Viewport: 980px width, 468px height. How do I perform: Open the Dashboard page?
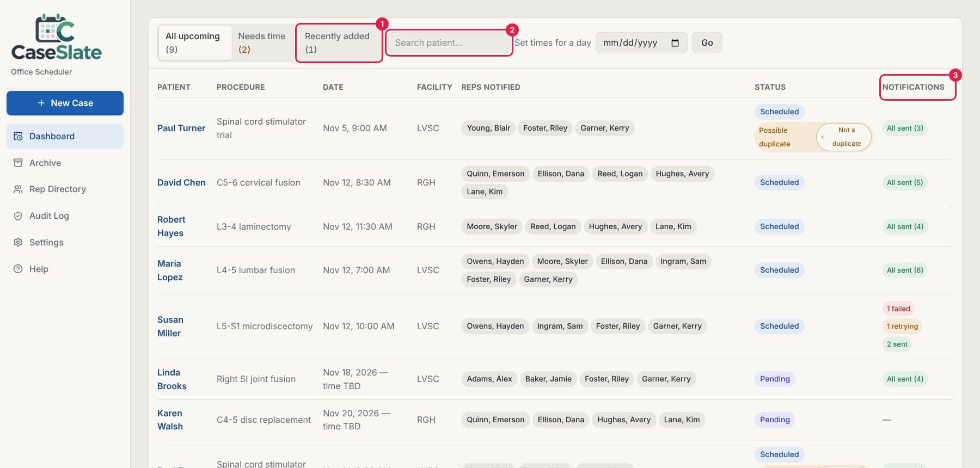coord(65,136)
